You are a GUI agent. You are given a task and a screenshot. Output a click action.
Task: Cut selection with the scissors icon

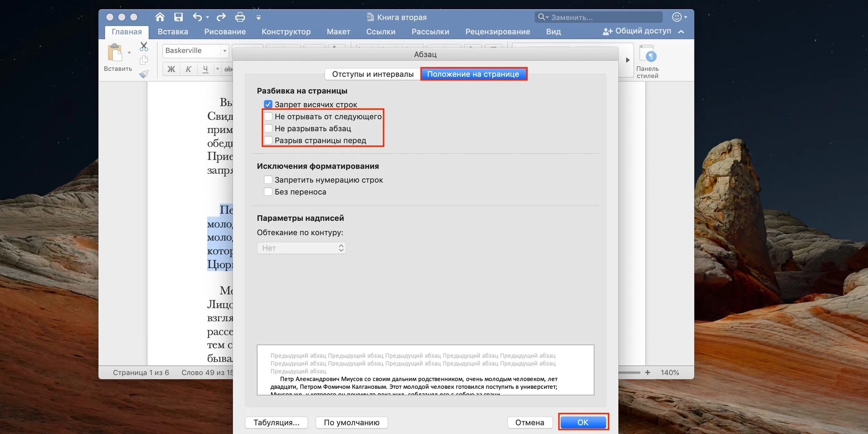(144, 47)
